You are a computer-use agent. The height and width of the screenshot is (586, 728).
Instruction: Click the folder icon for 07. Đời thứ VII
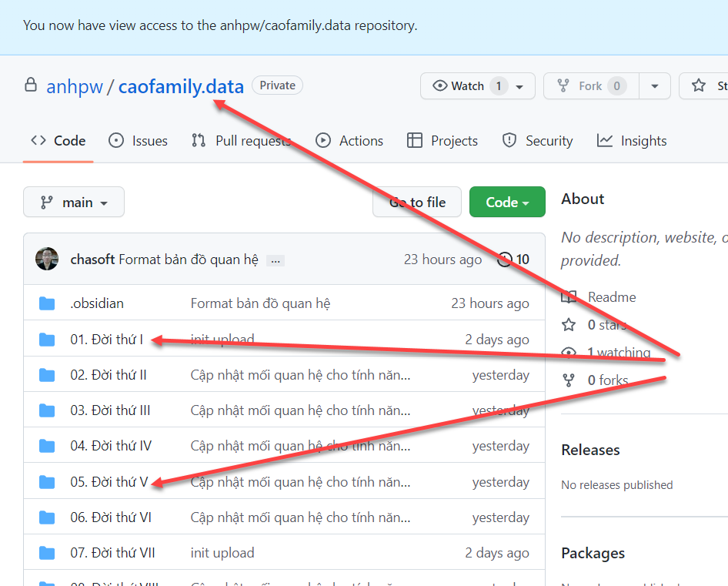tap(47, 553)
